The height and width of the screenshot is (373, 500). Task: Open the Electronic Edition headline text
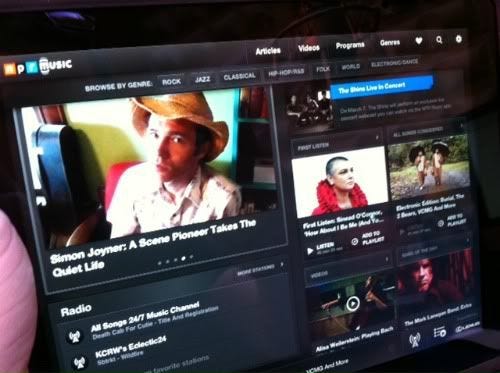pyautogui.click(x=430, y=206)
